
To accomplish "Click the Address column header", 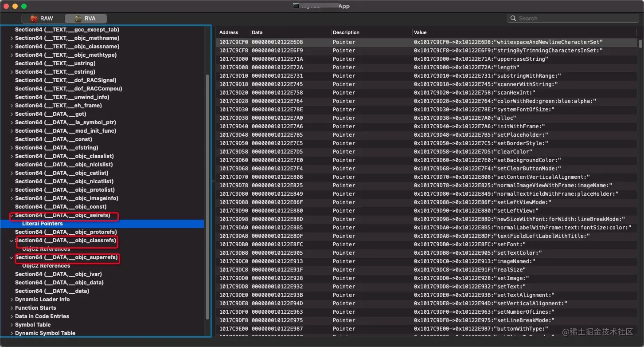I will click(229, 32).
